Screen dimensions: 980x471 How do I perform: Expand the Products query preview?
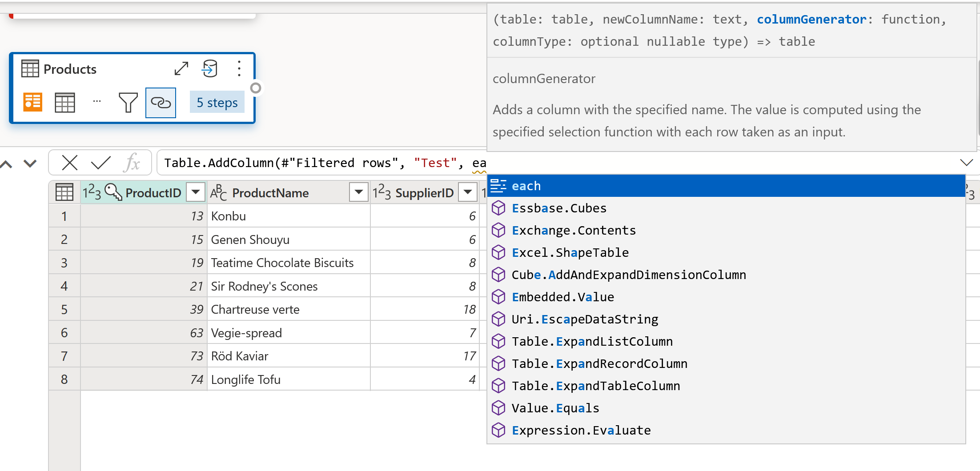point(181,68)
